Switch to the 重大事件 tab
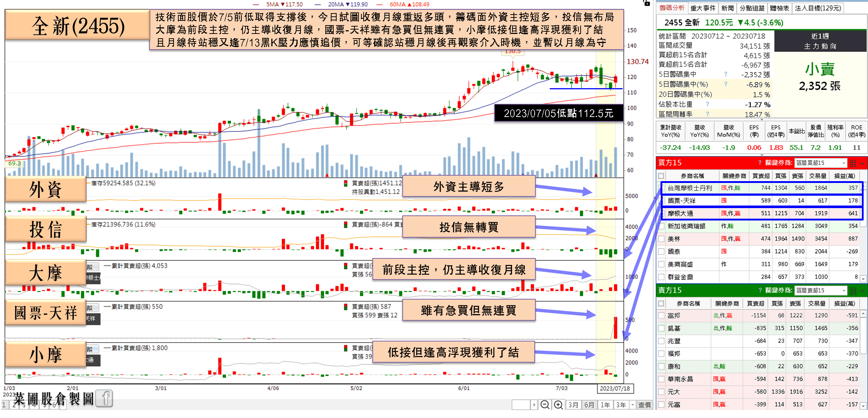The width and height of the screenshot is (868, 418). [x=703, y=8]
